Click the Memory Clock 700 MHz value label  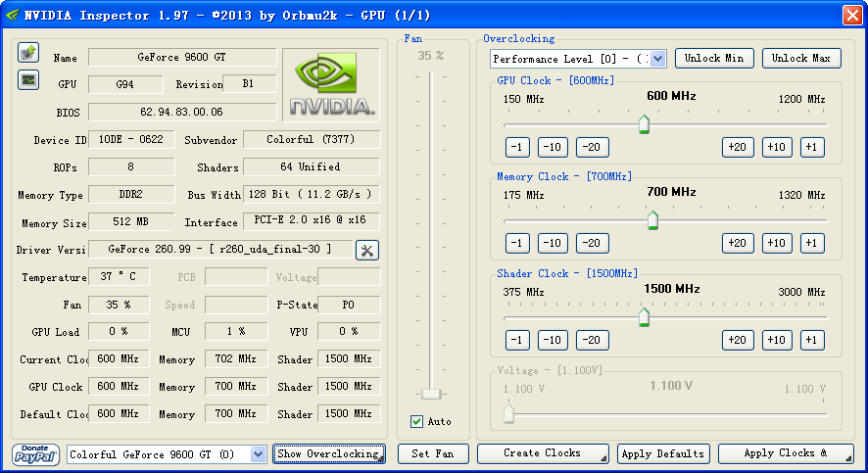coord(671,192)
